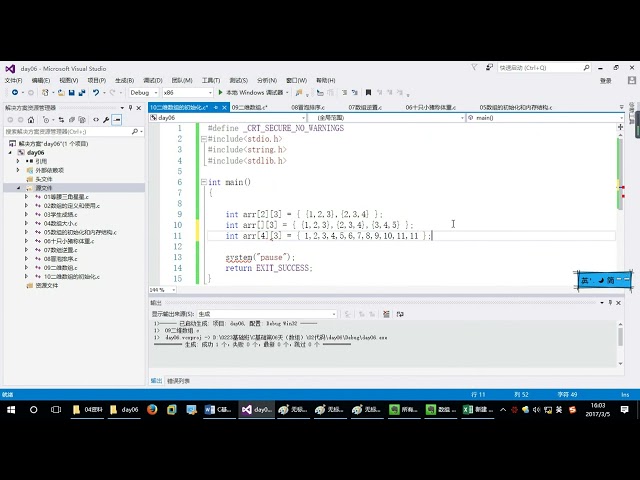Open the File(F) menu
This screenshot has width=640, height=480.
point(13,80)
